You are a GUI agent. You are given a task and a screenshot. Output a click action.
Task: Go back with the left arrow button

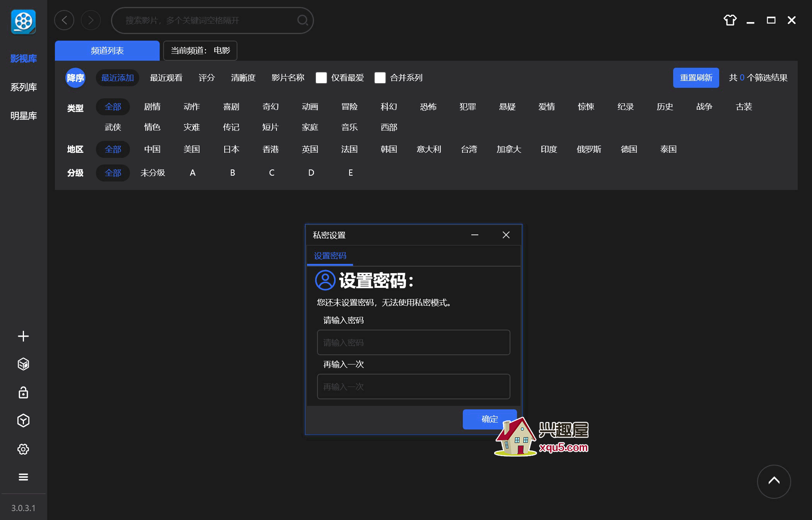click(x=64, y=20)
